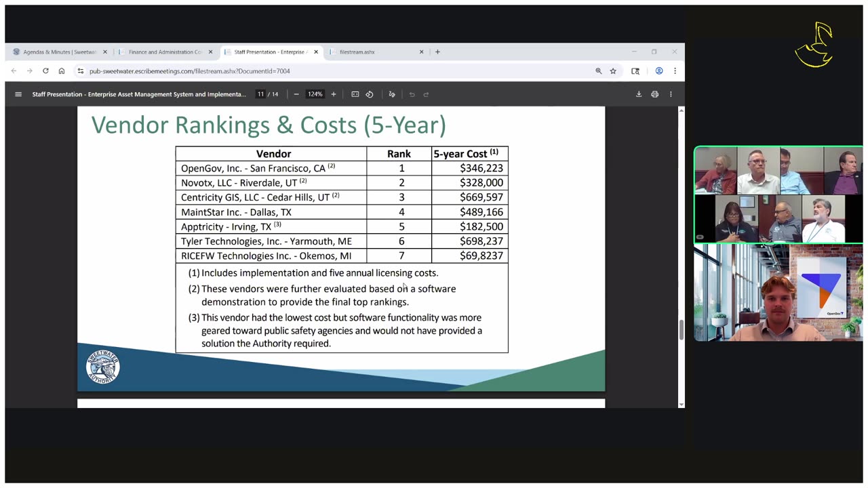The height and width of the screenshot is (488, 868).
Task: Open the tab search icon in the browser toolbar
Action: pyautogui.click(x=635, y=70)
